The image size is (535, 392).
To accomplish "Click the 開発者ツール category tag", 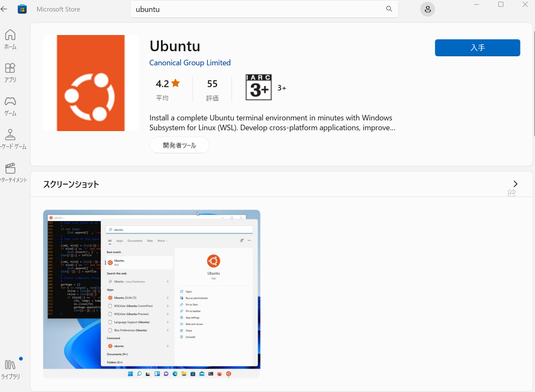I will tap(179, 145).
